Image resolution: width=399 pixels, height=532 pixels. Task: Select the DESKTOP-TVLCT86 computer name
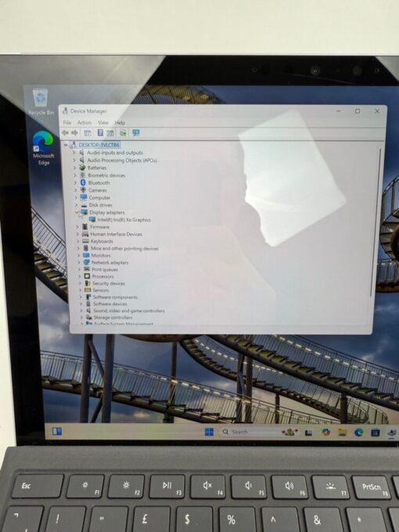(99, 145)
